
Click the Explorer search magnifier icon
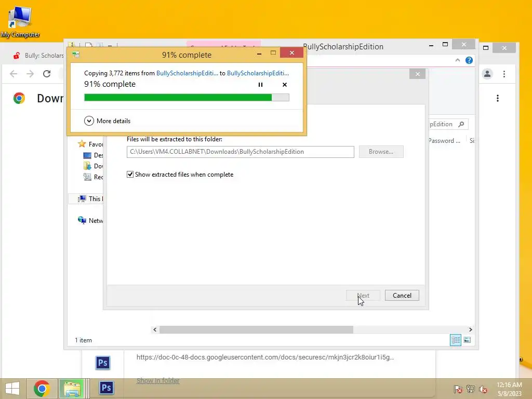[x=461, y=124]
